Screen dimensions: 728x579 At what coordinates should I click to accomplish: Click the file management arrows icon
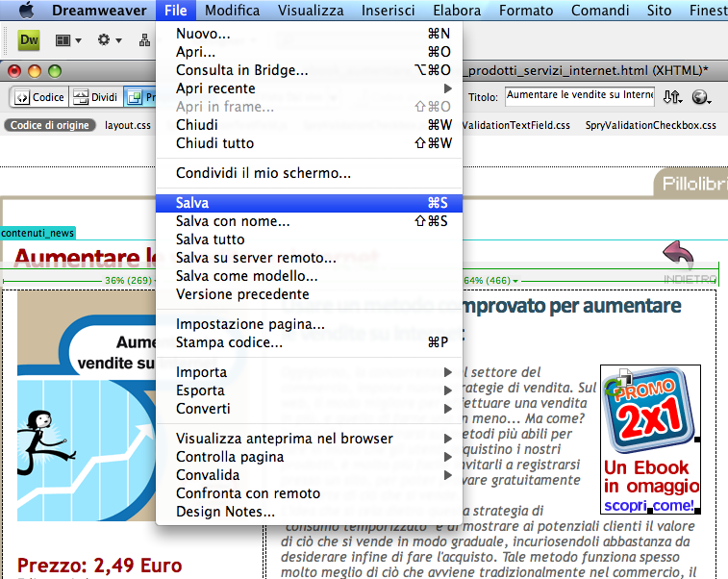click(672, 97)
